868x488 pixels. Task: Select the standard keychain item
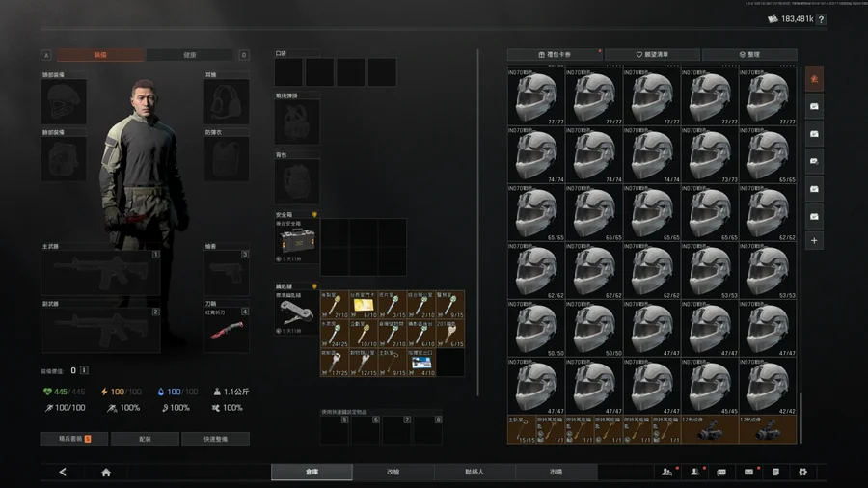click(x=297, y=312)
